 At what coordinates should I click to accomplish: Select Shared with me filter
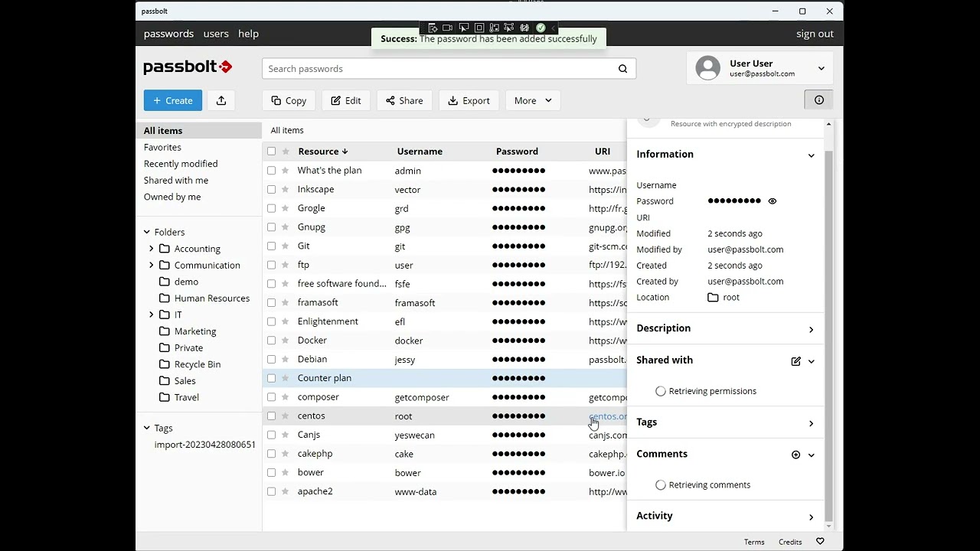[x=176, y=181]
